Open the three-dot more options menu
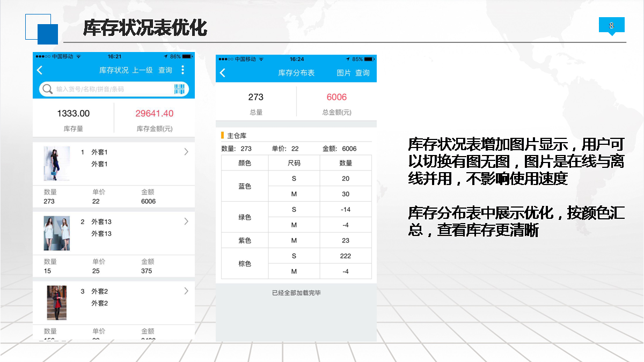 (x=183, y=70)
